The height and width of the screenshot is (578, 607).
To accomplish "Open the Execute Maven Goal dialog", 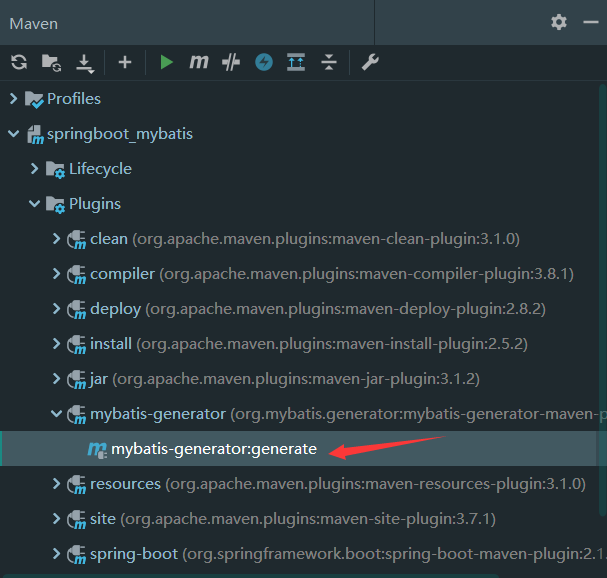I will 199,62.
